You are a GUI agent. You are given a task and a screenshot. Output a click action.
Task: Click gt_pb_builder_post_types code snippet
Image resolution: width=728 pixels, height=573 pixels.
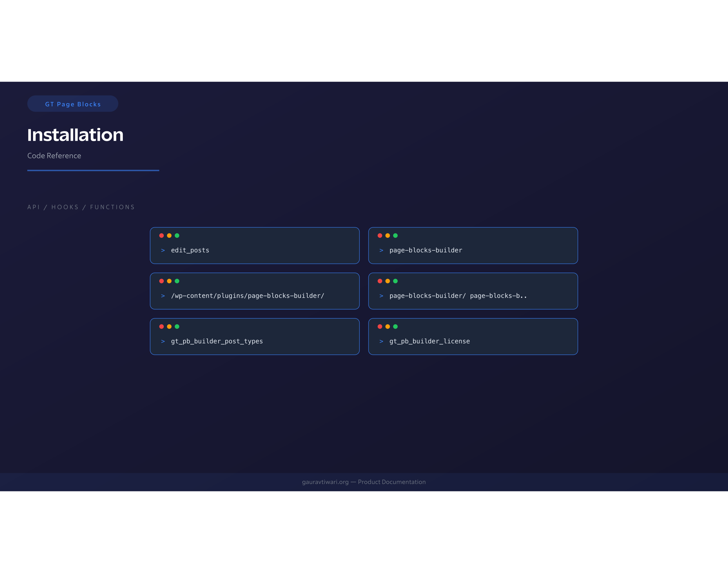pyautogui.click(x=217, y=341)
